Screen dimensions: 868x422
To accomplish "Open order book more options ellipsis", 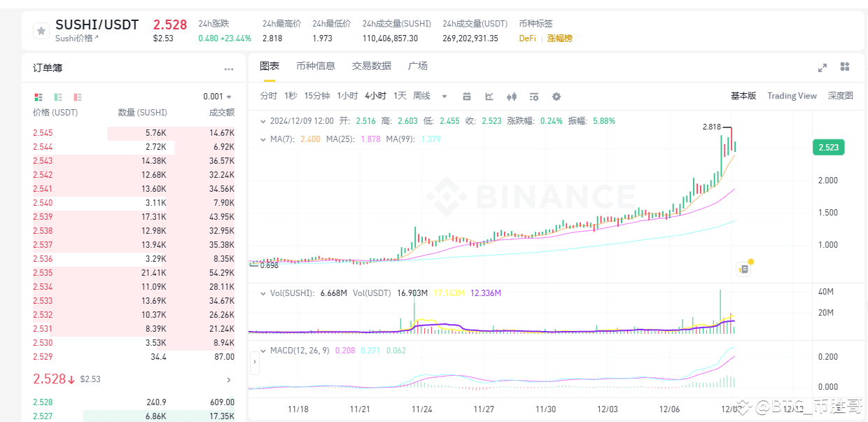I will coord(229,69).
